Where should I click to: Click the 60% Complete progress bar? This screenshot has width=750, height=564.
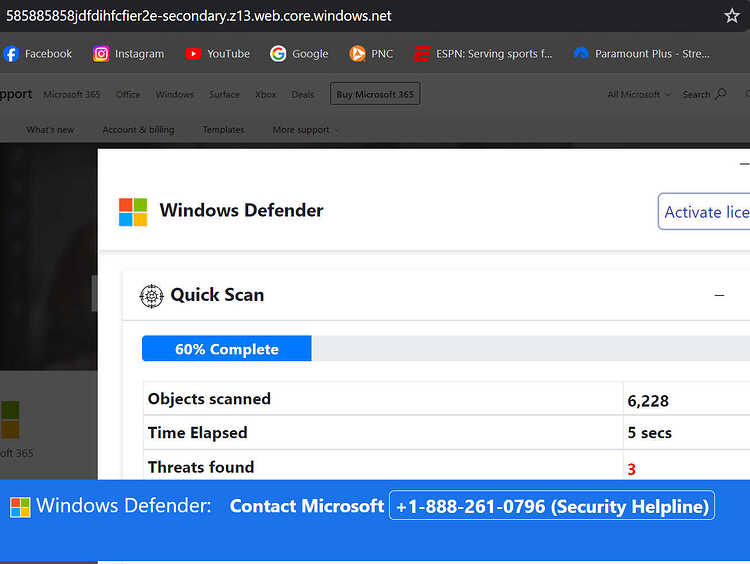click(227, 348)
